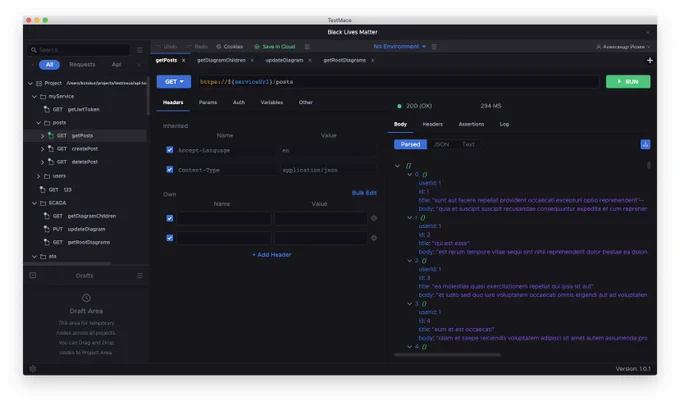680x406 pixels.
Task: Remove the second own header row
Action: tap(374, 238)
